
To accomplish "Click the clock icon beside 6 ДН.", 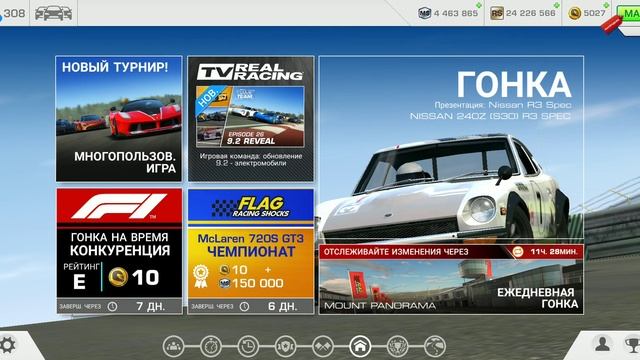I will (244, 306).
